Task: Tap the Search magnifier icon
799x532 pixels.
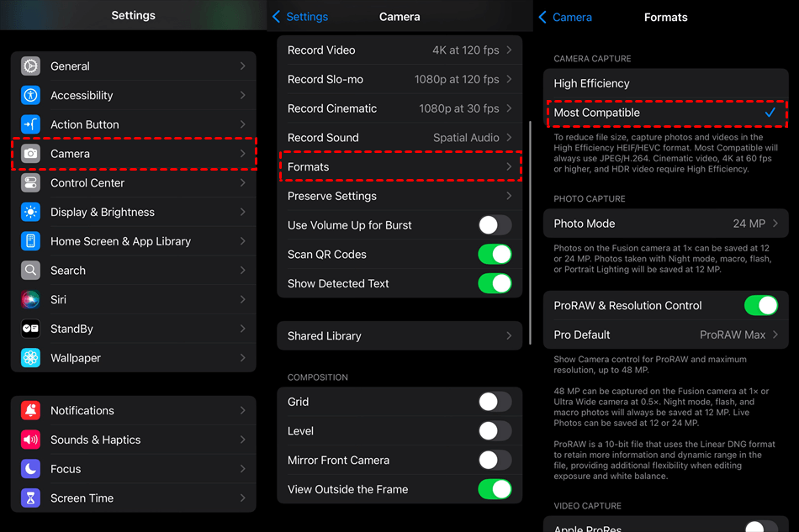Action: pos(30,271)
